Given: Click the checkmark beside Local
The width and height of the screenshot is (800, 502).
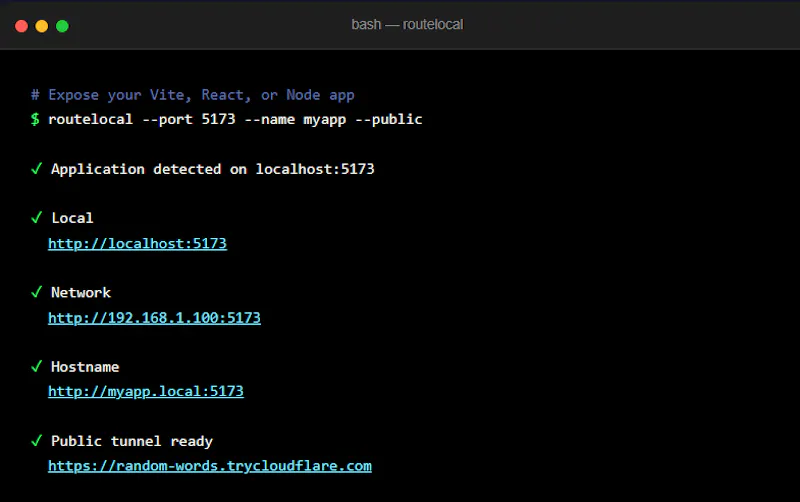Looking at the screenshot, I should (x=36, y=218).
